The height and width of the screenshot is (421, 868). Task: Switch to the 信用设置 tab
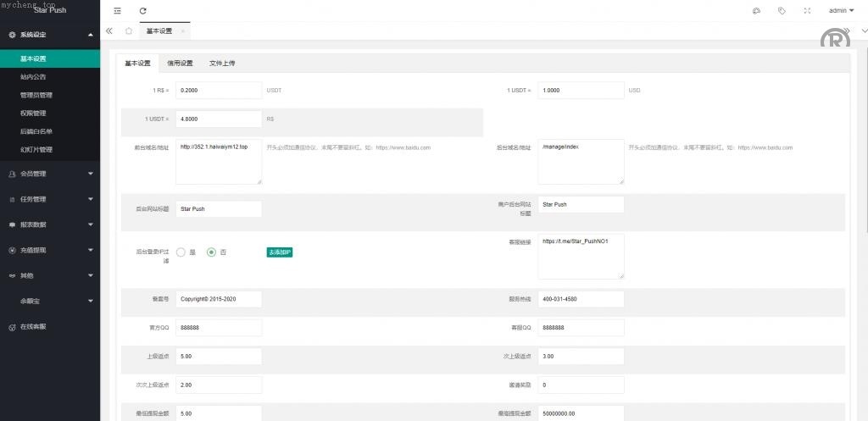(x=180, y=64)
